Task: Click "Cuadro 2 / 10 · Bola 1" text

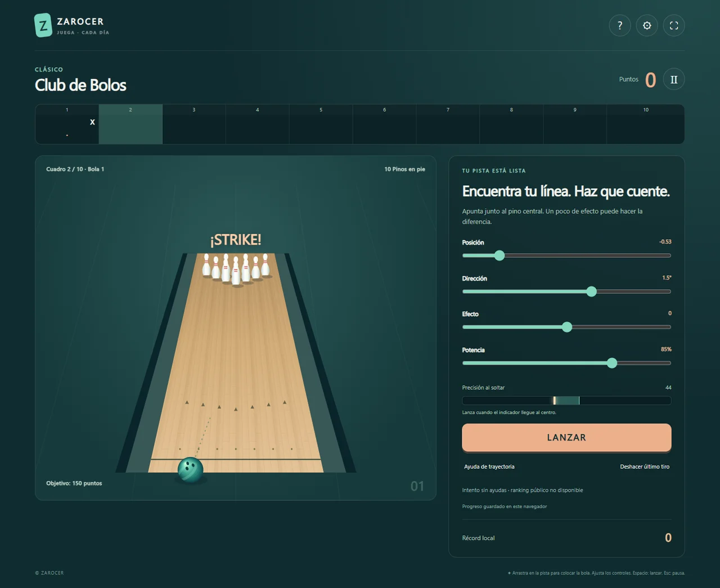Action: click(75, 169)
